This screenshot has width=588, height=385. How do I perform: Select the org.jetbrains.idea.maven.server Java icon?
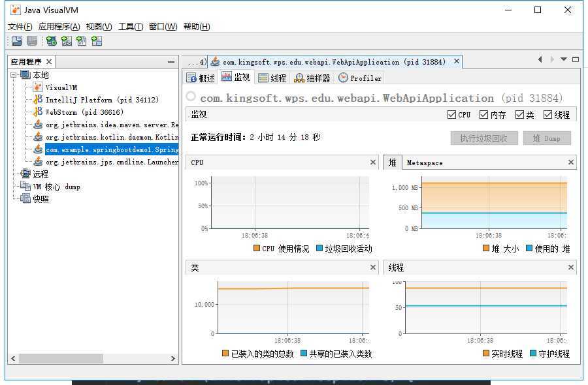click(x=37, y=125)
